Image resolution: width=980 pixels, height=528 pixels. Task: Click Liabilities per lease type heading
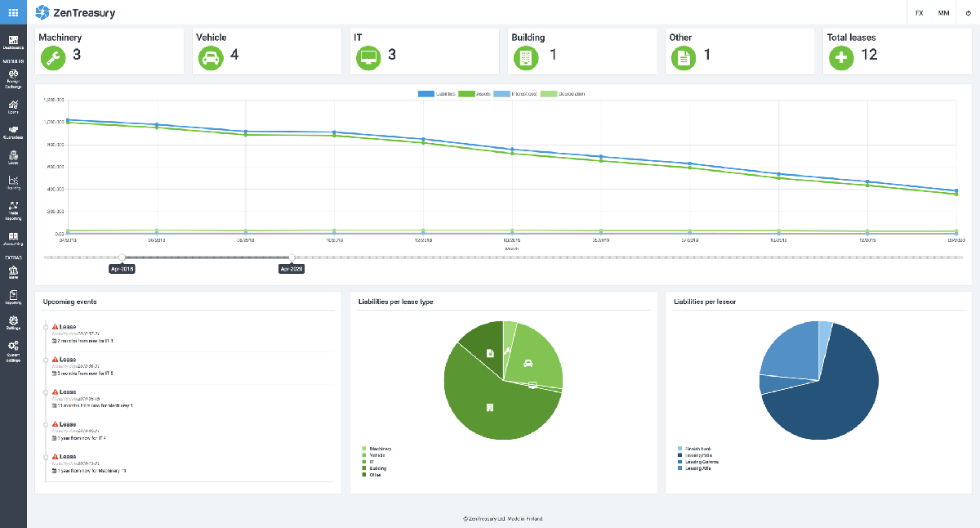395,302
